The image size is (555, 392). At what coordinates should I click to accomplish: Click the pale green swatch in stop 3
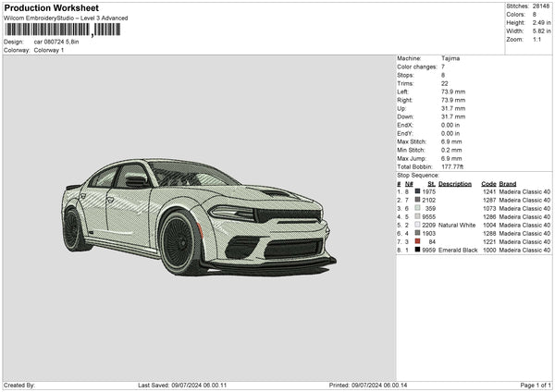[x=417, y=208]
